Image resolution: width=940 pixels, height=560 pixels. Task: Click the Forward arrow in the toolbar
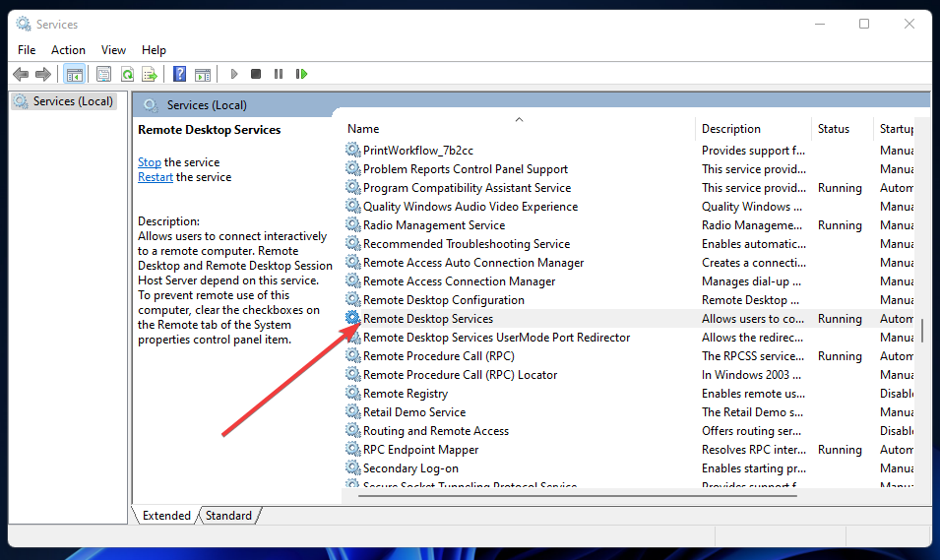point(43,74)
